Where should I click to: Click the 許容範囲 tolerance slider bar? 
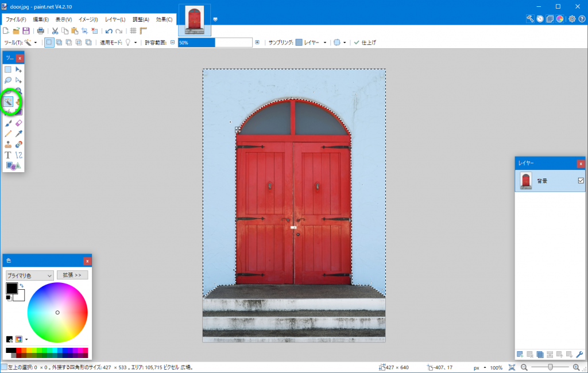point(215,42)
